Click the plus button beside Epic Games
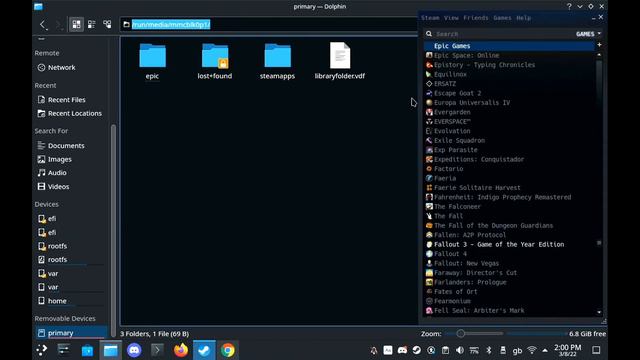This screenshot has width=640, height=360. pyautogui.click(x=599, y=45)
